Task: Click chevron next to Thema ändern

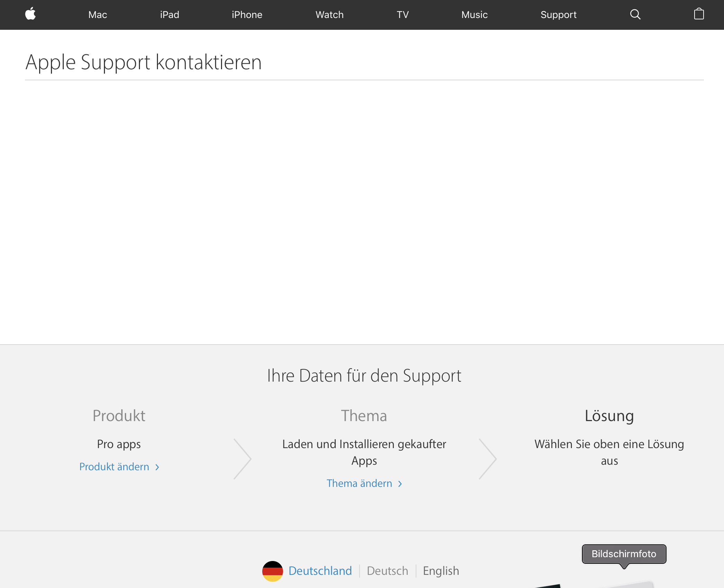Action: 400,484
